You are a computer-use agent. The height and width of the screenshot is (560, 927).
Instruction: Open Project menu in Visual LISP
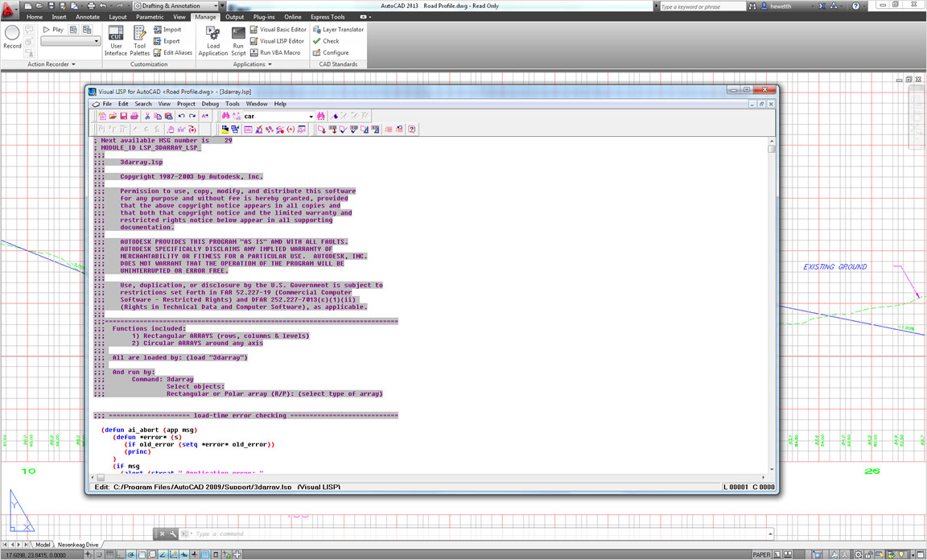pyautogui.click(x=186, y=104)
